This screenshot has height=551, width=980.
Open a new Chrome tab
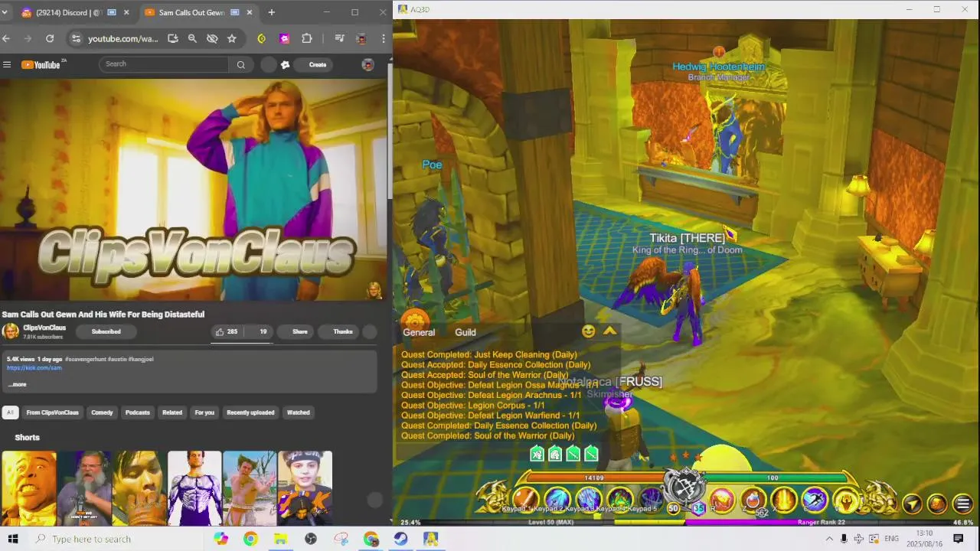point(271,12)
